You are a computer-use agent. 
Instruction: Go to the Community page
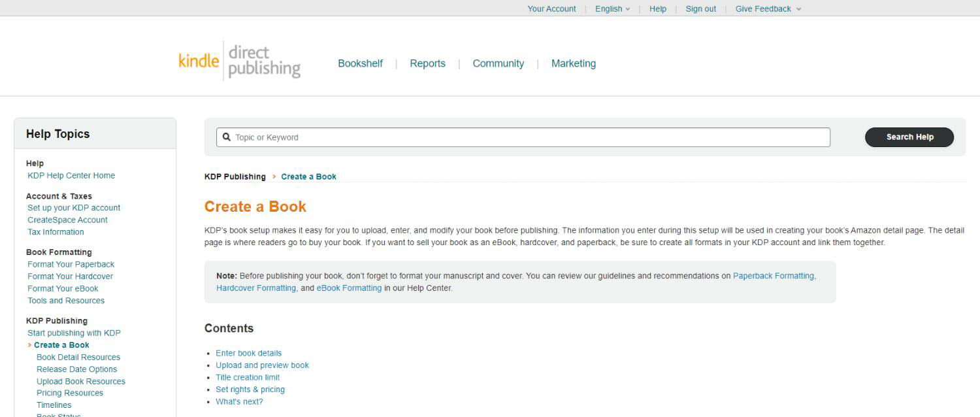coord(498,63)
